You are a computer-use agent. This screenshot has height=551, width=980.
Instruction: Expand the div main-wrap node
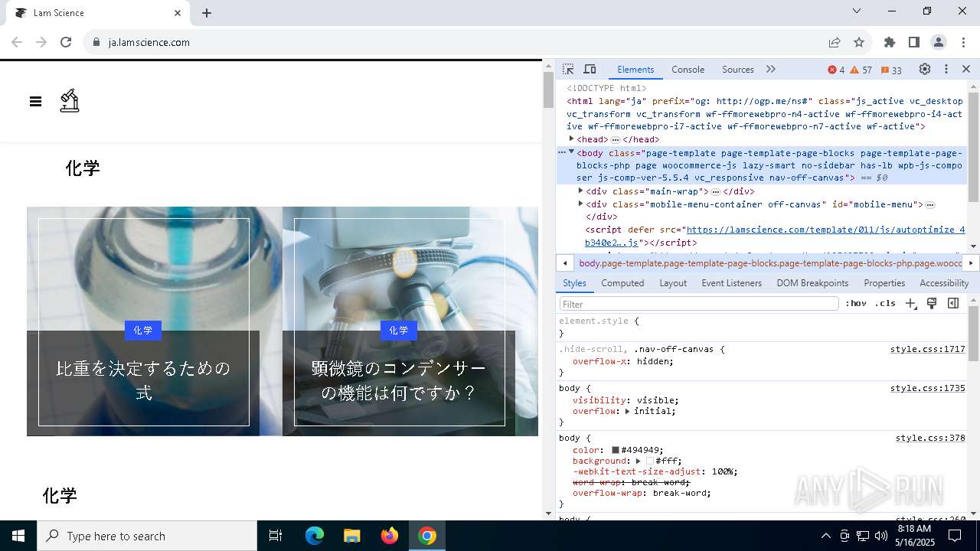pyautogui.click(x=580, y=191)
